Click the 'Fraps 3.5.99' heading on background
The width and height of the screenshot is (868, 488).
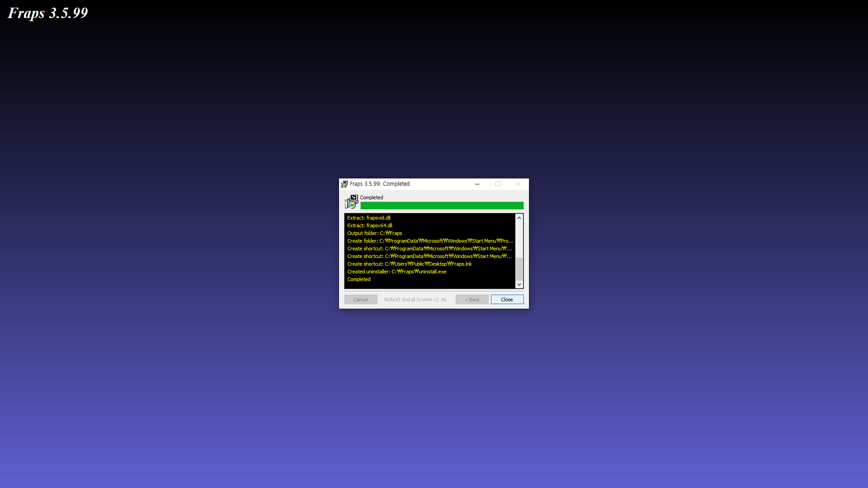click(x=48, y=13)
